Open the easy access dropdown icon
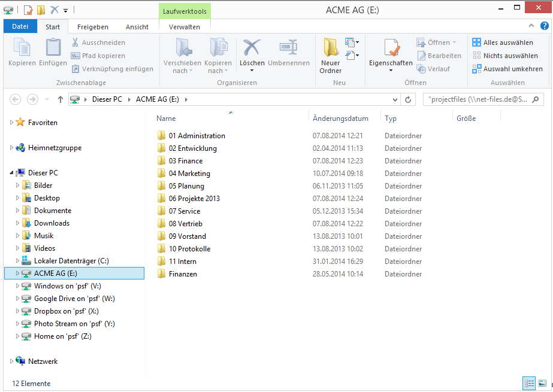The image size is (553, 392). click(x=352, y=55)
